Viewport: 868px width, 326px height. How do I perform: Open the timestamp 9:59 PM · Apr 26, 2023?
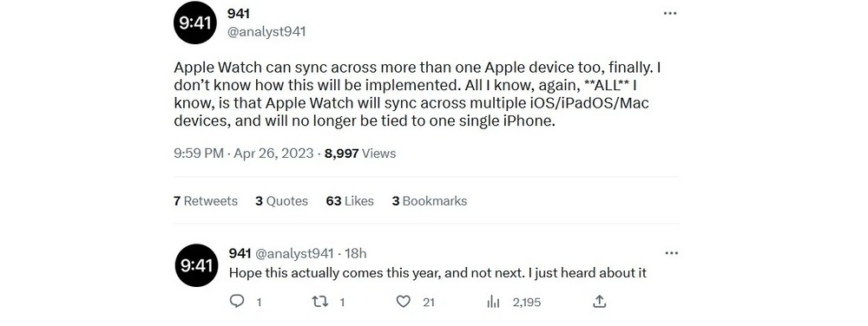(244, 153)
